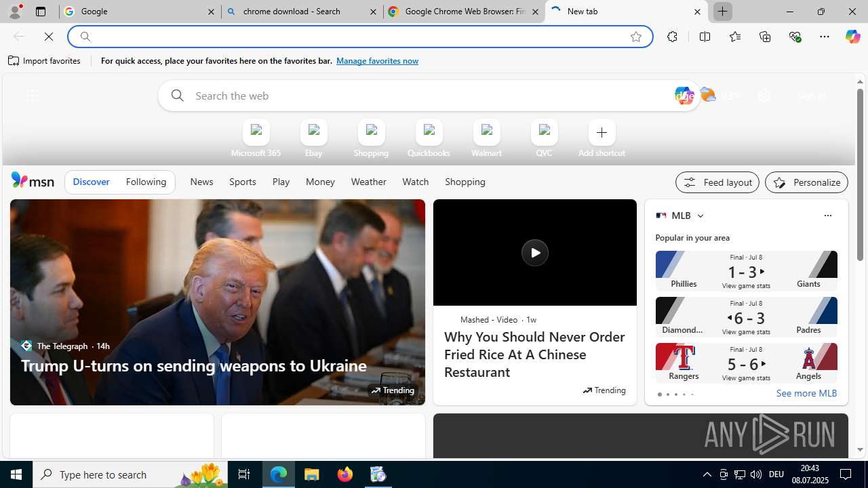Screen dimensions: 868x488
Task: Open the Windows Start menu
Action: tap(16, 474)
